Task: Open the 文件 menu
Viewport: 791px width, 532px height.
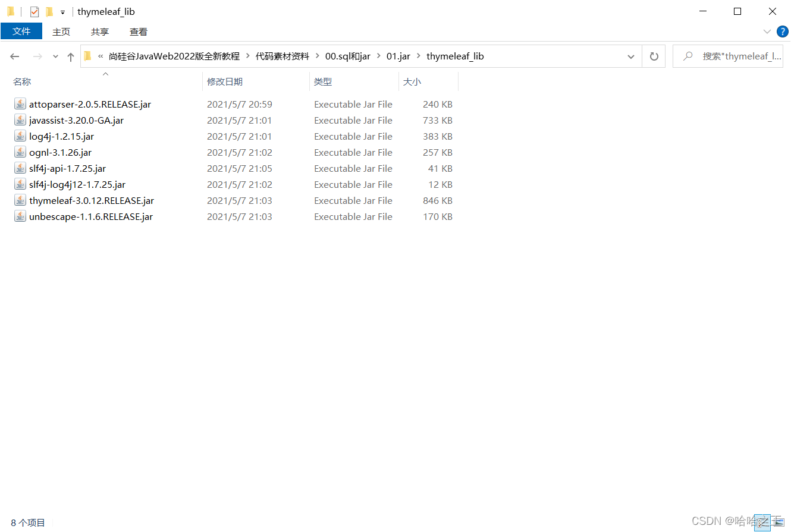Action: pyautogui.click(x=21, y=32)
